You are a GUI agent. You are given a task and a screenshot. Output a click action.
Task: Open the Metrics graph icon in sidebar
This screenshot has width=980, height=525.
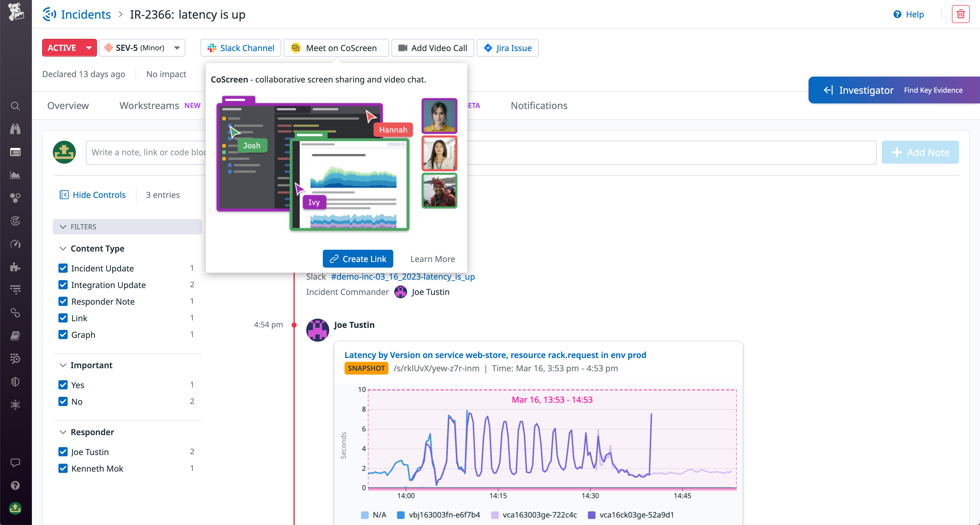click(15, 175)
